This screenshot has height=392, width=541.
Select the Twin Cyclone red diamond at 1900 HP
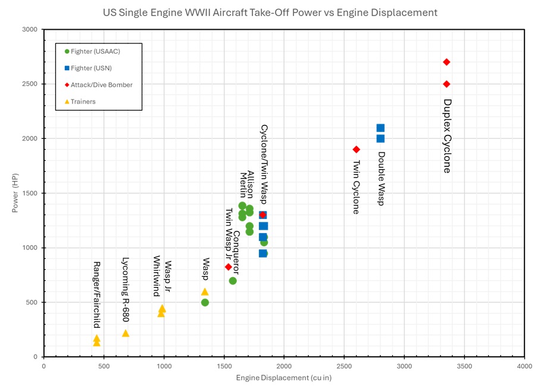(356, 149)
